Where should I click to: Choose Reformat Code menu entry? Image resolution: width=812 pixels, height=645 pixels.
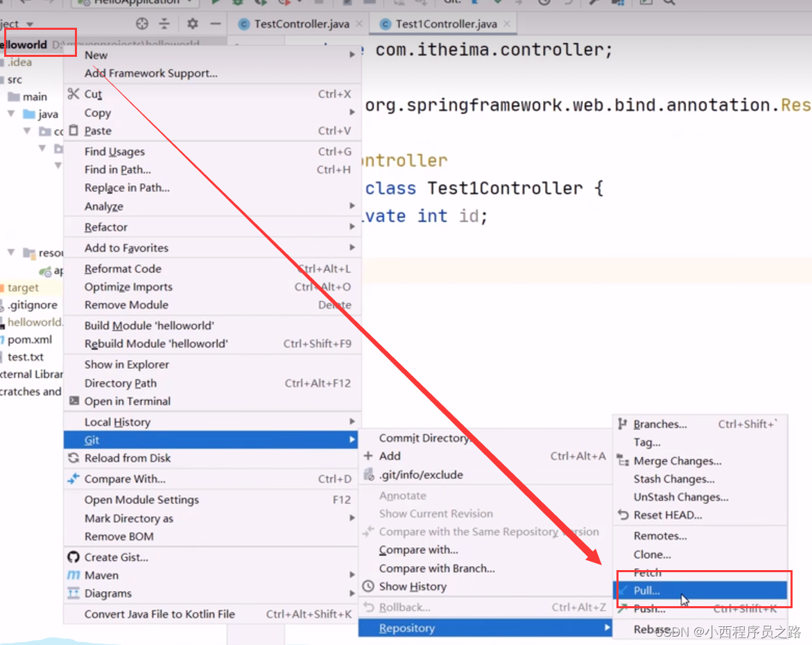211,268
